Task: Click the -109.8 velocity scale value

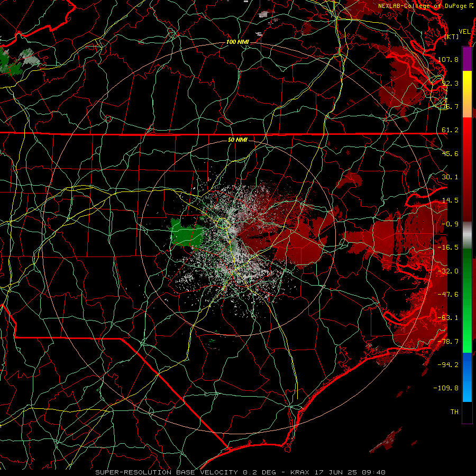Action: point(446,388)
